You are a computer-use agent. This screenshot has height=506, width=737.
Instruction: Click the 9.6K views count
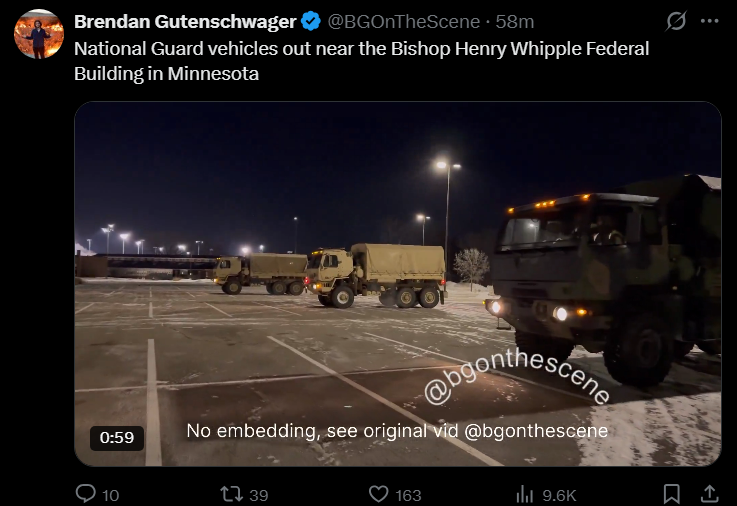[559, 495]
